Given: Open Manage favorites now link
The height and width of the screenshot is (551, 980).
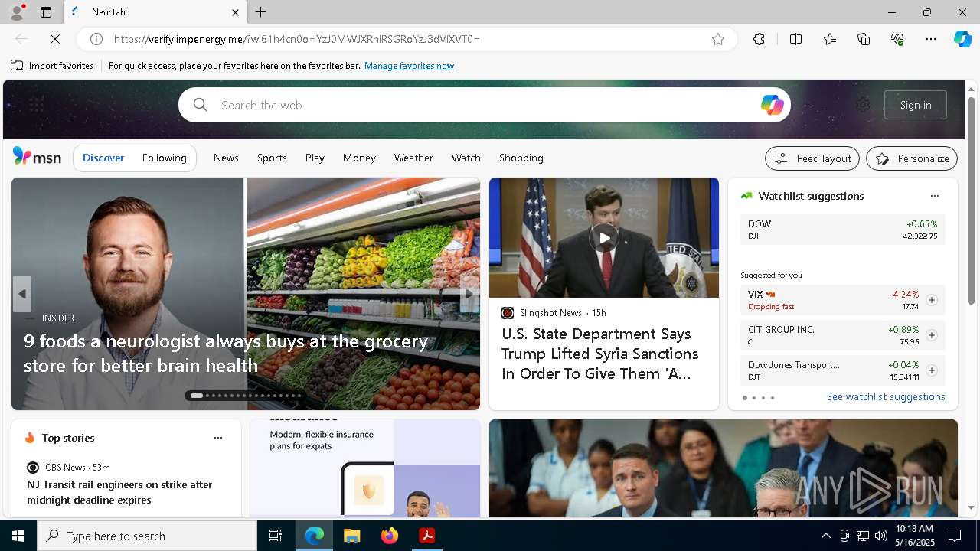Looking at the screenshot, I should pyautogui.click(x=409, y=66).
